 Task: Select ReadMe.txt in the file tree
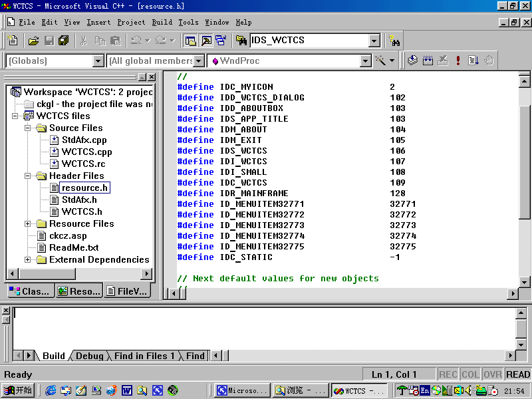(74, 247)
